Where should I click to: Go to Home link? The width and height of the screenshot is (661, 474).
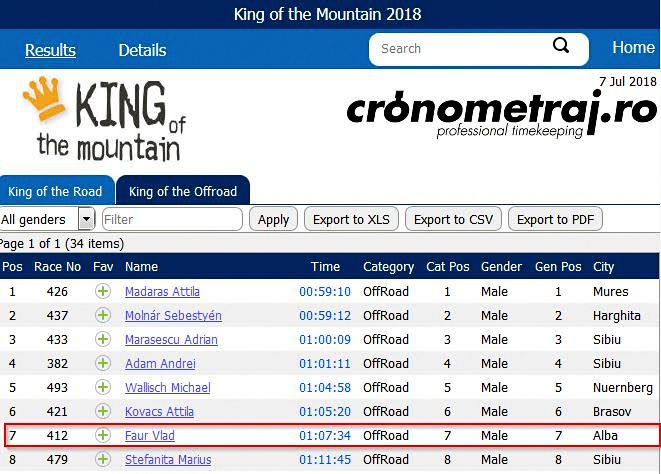[633, 47]
